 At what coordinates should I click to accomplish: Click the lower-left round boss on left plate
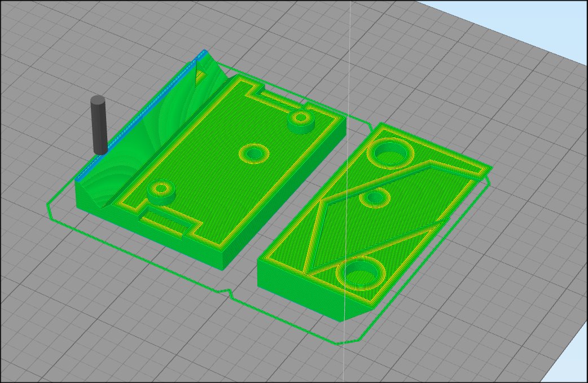pyautogui.click(x=161, y=192)
